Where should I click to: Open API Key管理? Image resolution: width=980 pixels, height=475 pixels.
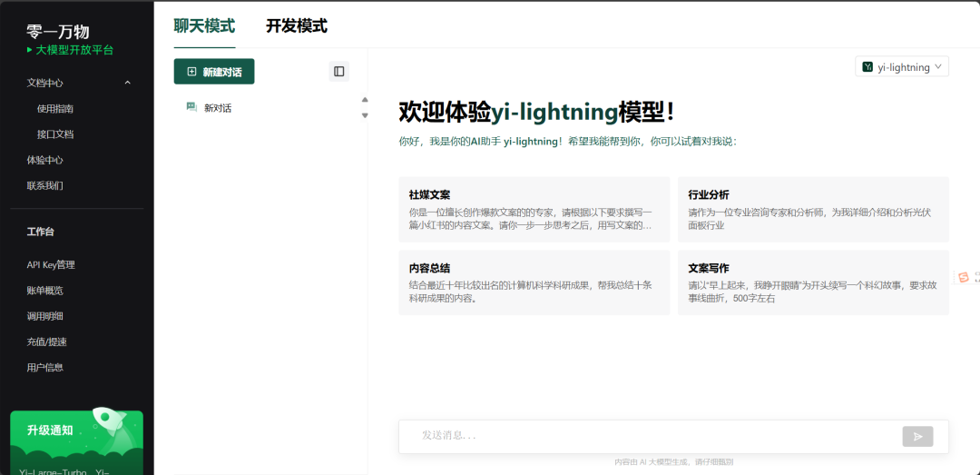click(x=51, y=264)
